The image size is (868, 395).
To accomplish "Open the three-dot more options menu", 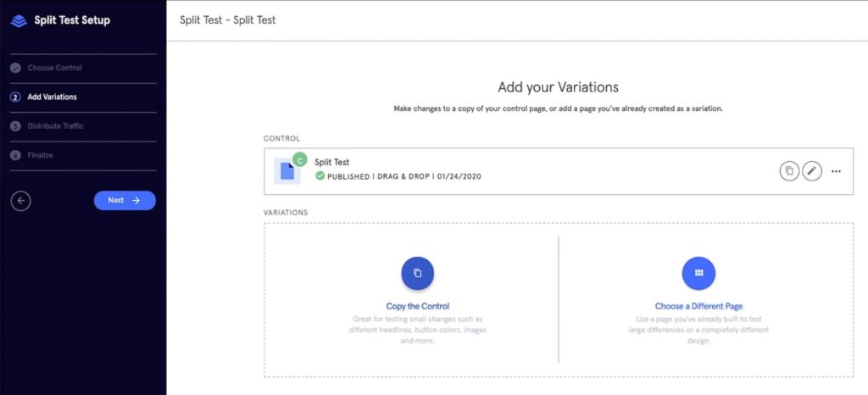I will pos(836,171).
